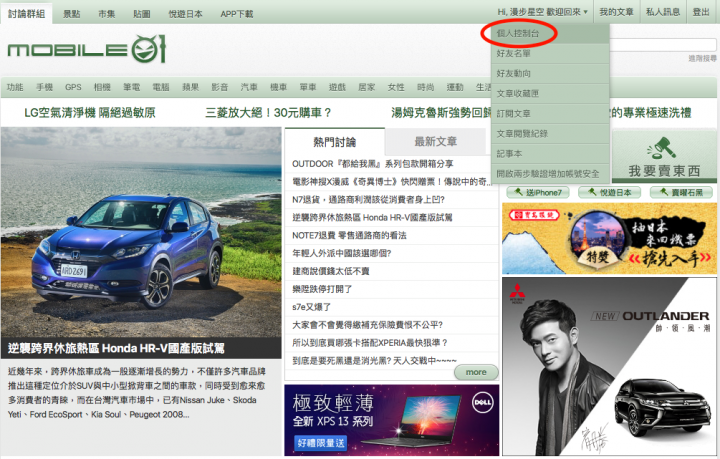Open the 機車 category
This screenshot has height=459, width=720.
278,87
